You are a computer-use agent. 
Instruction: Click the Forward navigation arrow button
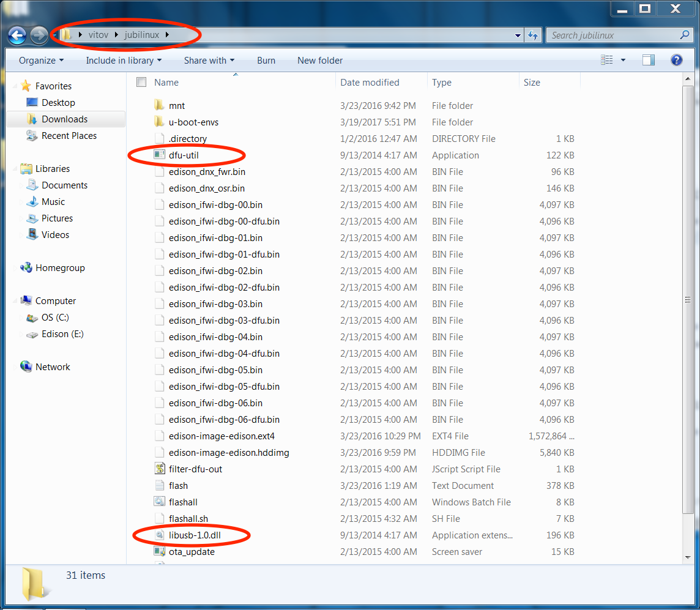point(39,35)
